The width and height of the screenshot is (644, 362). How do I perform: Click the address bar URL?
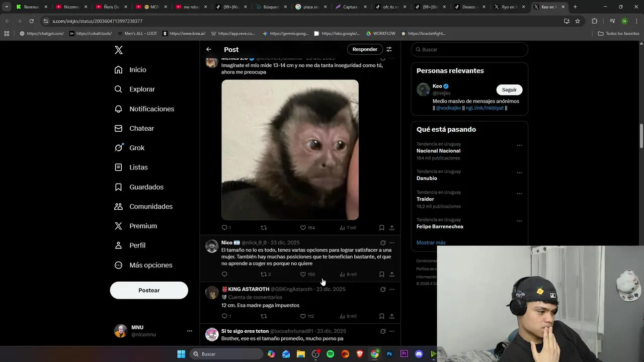click(98, 21)
